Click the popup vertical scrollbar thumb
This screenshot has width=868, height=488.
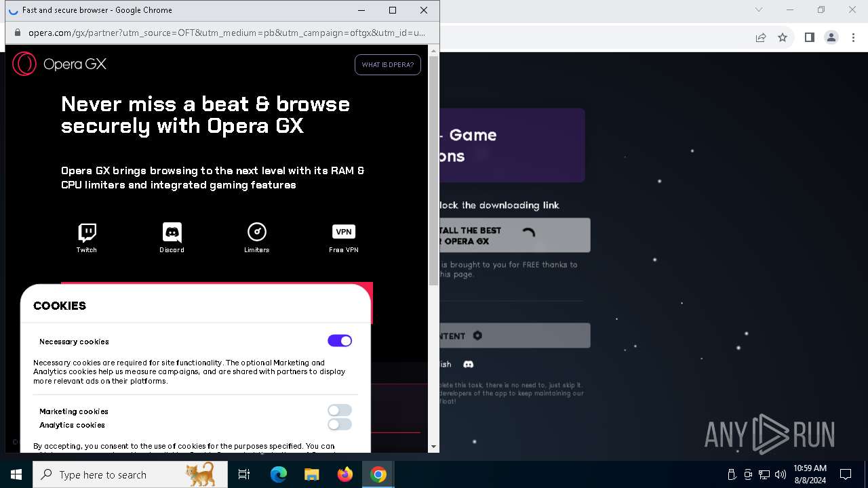(x=434, y=171)
